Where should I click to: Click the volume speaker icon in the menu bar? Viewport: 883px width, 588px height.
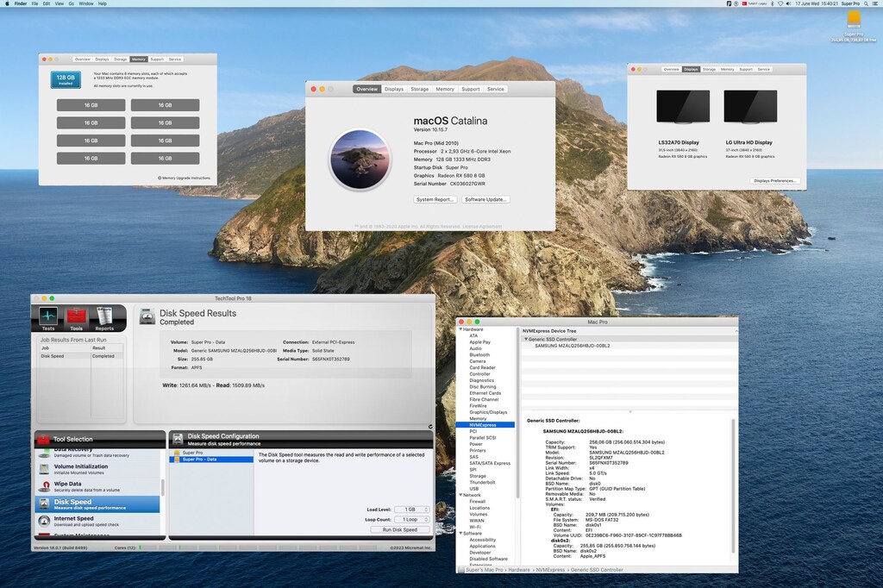(788, 3)
